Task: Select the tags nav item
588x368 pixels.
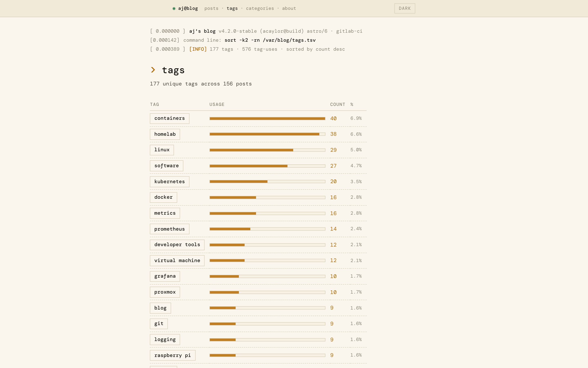Action: tap(232, 9)
